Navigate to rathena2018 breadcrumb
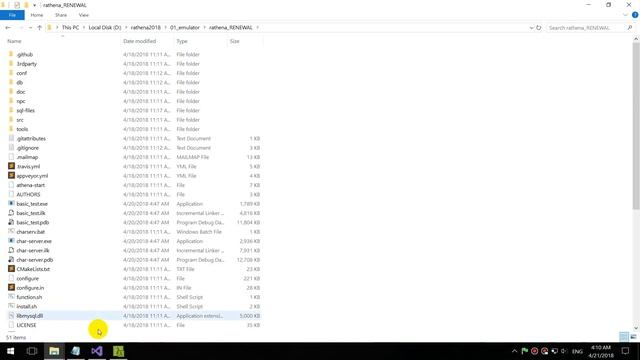 tap(146, 28)
